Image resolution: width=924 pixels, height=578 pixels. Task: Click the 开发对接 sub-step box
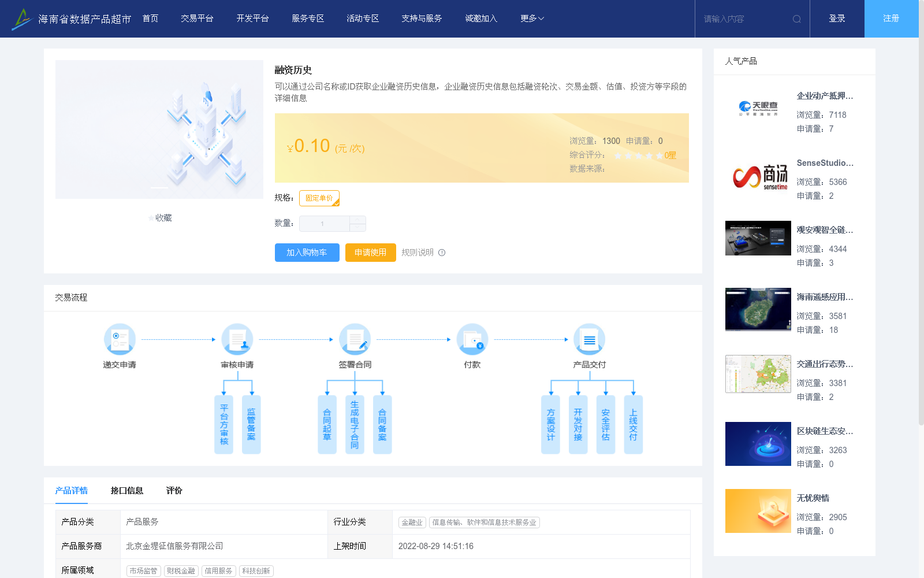pyautogui.click(x=578, y=424)
